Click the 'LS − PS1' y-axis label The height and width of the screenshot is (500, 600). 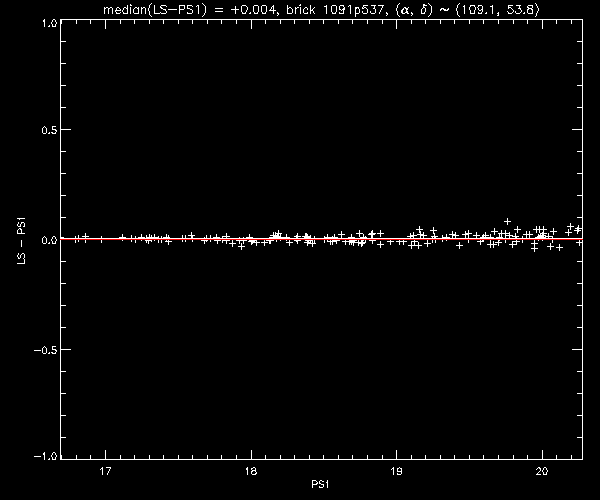point(21,240)
